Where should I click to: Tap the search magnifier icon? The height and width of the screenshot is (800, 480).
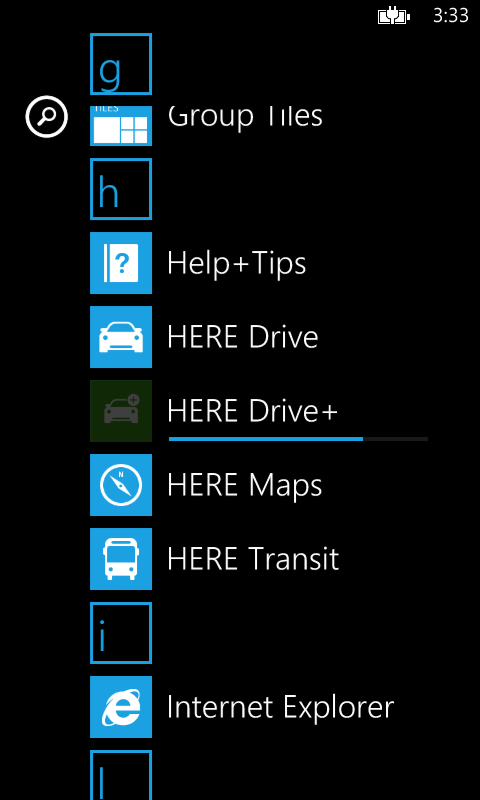(x=46, y=117)
